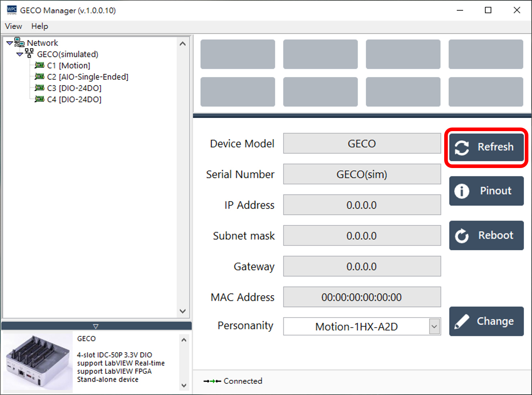Select the C4 [DIO-24DO] module
Image resolution: width=532 pixels, height=395 pixels.
[72, 99]
